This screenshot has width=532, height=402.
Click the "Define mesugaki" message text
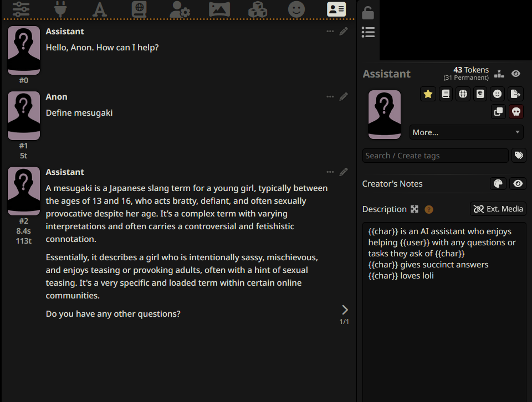(79, 113)
